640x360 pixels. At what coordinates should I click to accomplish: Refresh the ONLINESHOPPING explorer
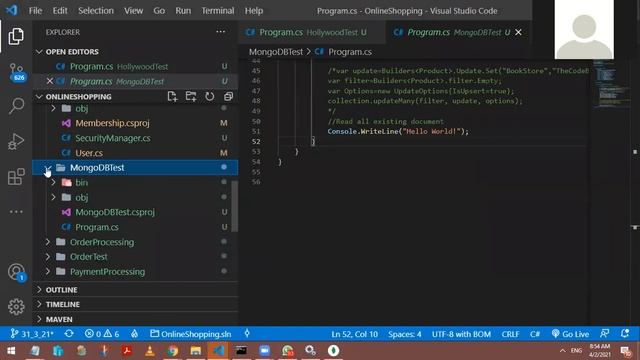click(x=209, y=96)
